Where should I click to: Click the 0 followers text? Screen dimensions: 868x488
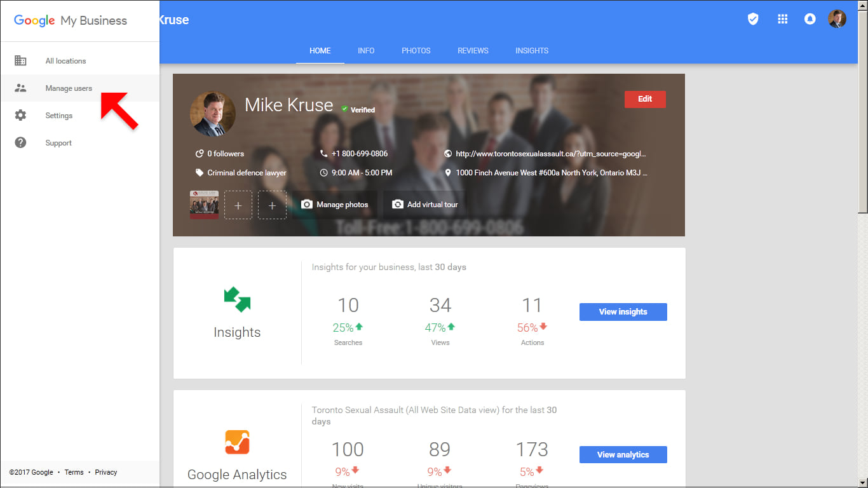point(226,154)
